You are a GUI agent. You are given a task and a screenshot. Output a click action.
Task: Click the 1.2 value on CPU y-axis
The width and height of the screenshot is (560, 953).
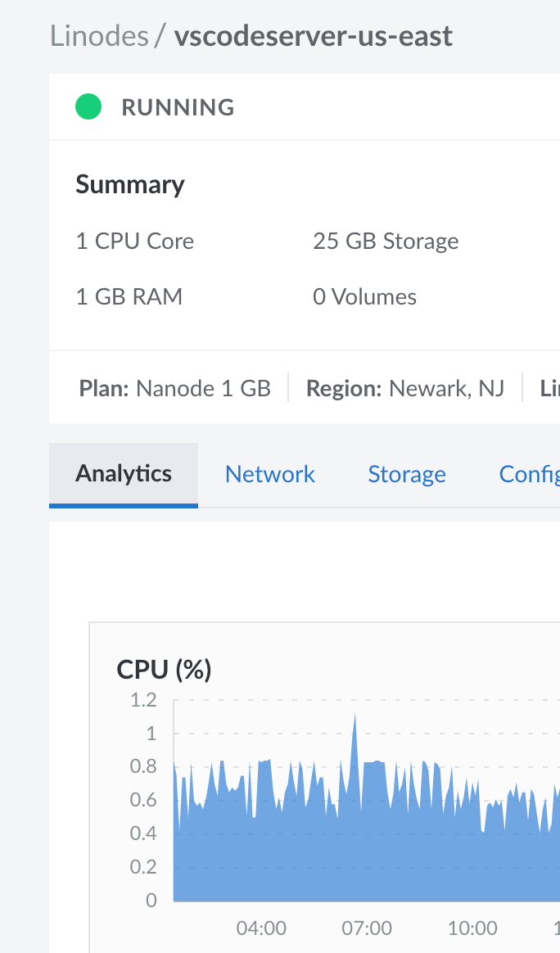(x=143, y=700)
